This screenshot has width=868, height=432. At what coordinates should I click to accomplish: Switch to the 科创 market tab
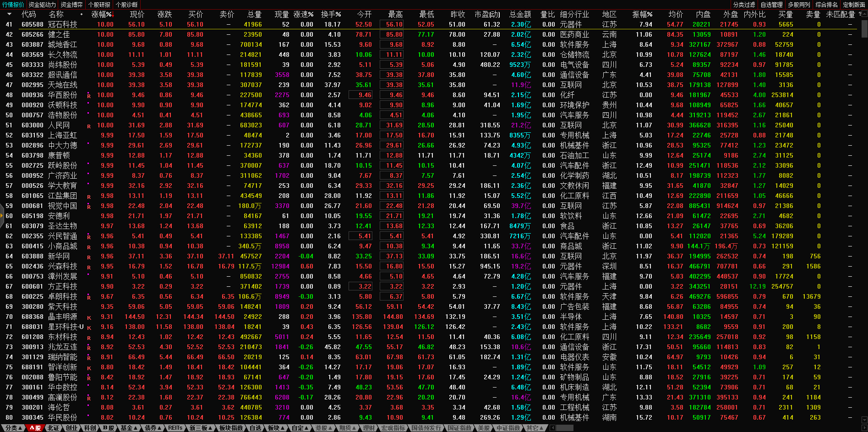90,428
